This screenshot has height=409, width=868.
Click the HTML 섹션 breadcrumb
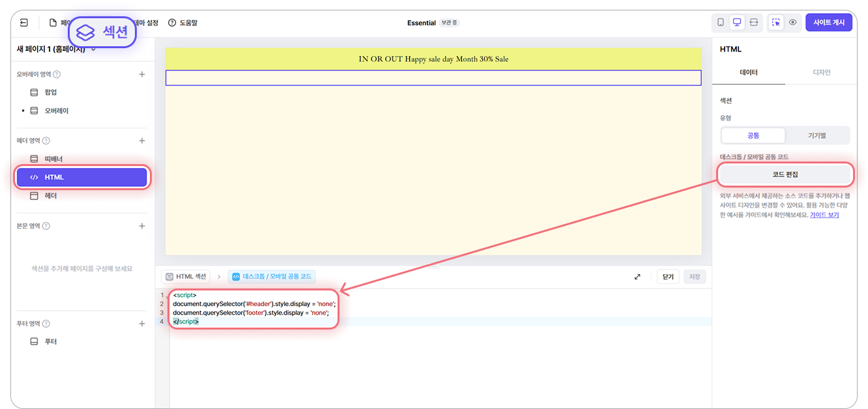click(186, 277)
